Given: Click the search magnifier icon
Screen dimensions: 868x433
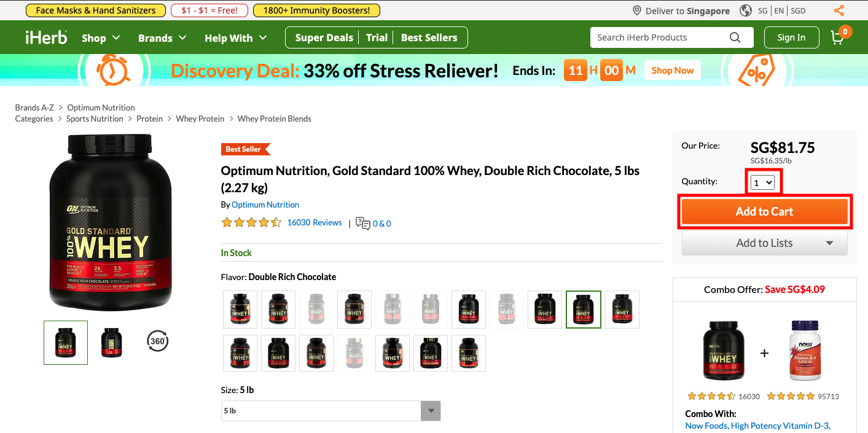Looking at the screenshot, I should 735,37.
